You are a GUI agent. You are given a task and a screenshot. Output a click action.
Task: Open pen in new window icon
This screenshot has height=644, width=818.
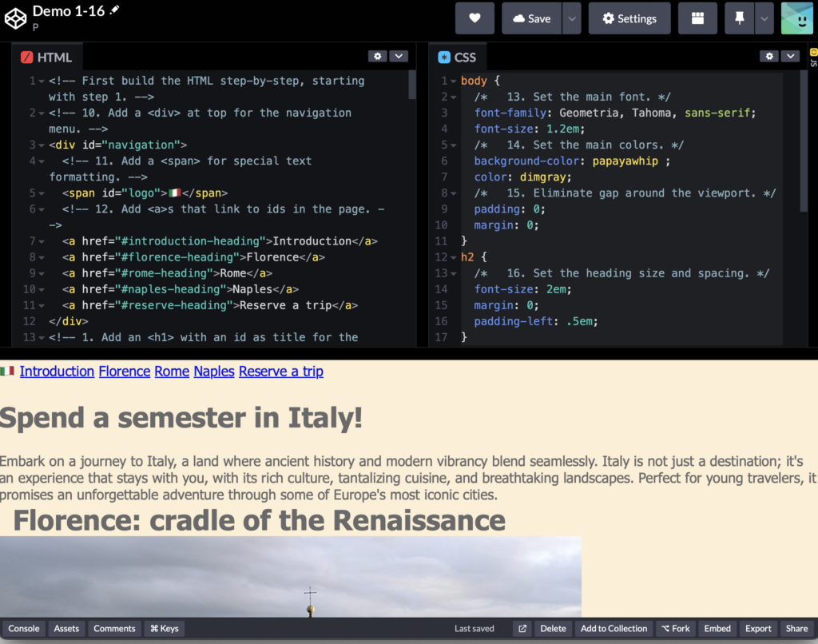point(522,628)
